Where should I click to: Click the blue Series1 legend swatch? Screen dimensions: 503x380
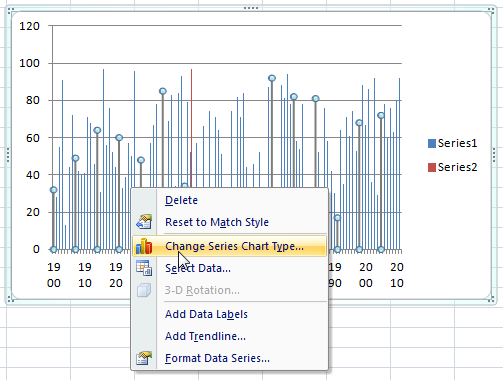(x=432, y=143)
